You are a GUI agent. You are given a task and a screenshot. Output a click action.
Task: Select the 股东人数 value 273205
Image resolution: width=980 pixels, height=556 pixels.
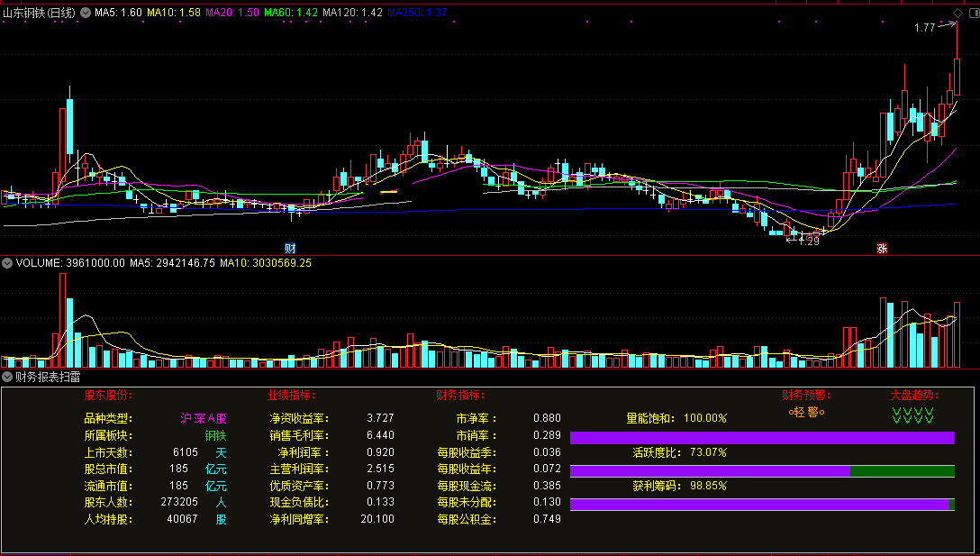[x=179, y=502]
